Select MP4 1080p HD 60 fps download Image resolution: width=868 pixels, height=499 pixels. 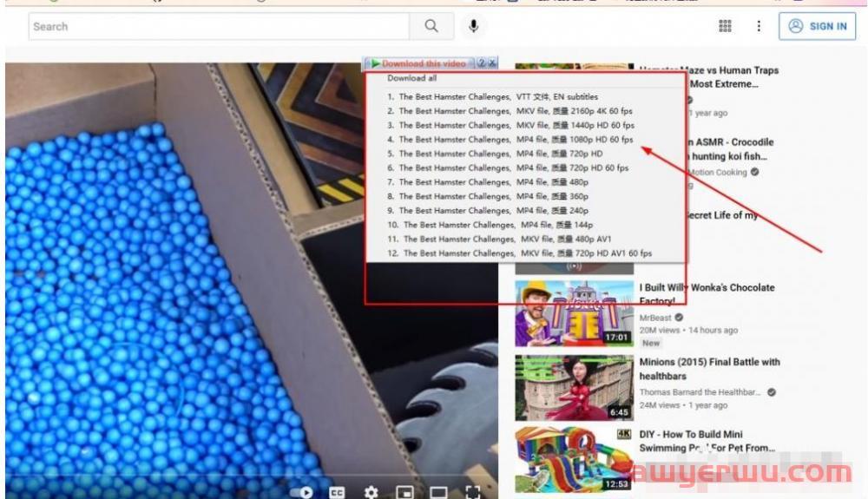tap(510, 140)
